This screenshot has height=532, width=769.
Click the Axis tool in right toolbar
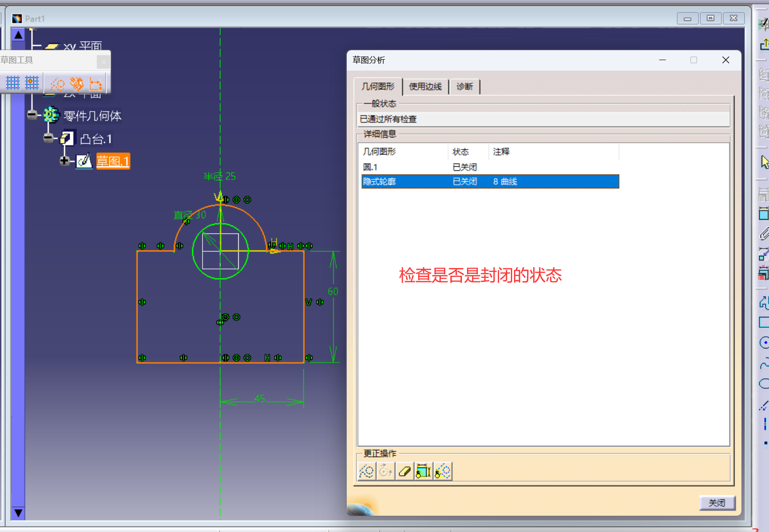click(x=765, y=424)
